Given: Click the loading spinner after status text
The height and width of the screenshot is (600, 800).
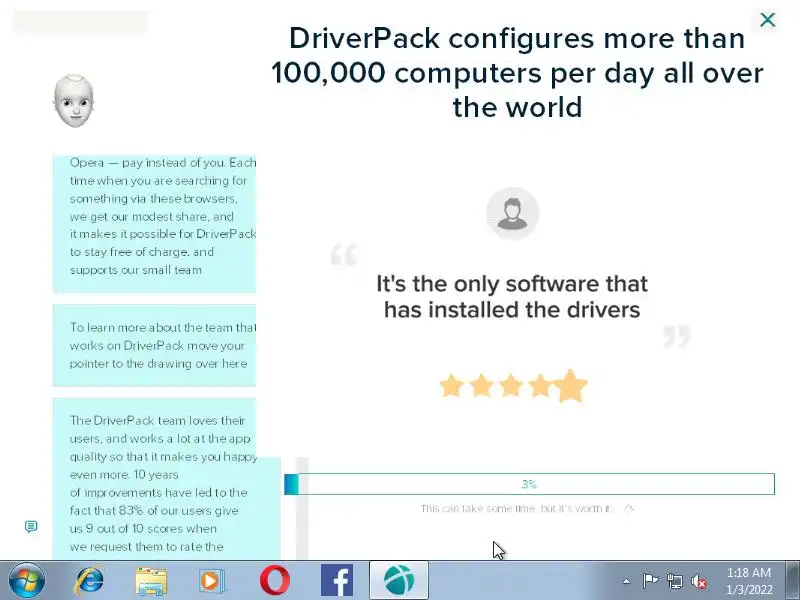Looking at the screenshot, I should click(x=629, y=508).
